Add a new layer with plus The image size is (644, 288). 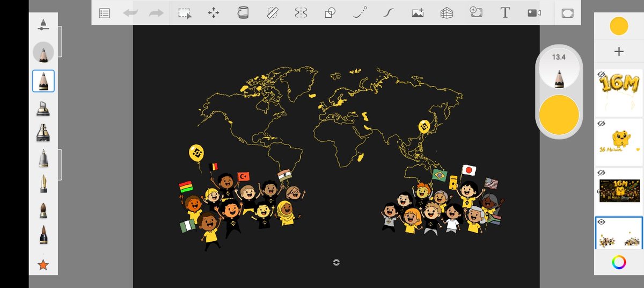(619, 52)
